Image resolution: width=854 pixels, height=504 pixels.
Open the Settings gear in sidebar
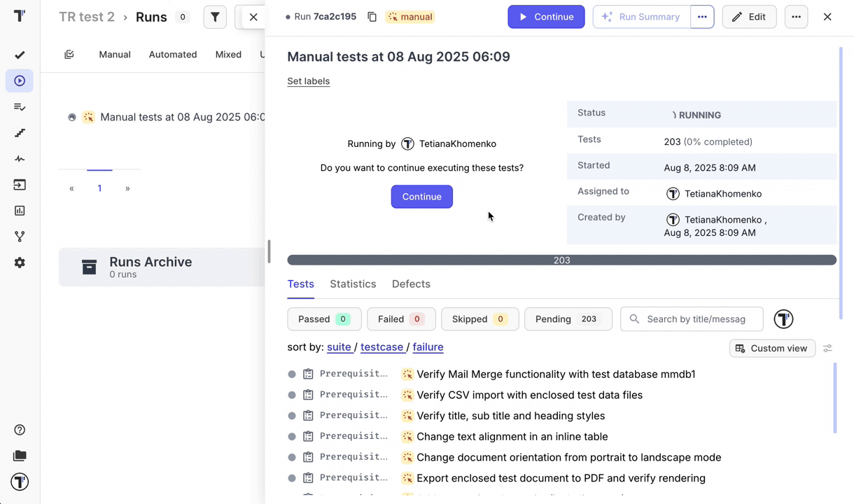click(20, 262)
